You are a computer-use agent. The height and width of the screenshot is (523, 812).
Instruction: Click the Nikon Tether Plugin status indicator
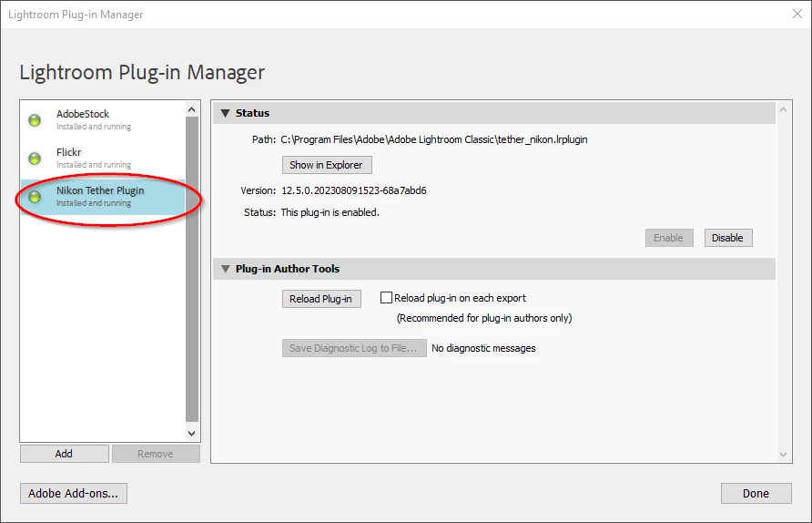coord(35,197)
